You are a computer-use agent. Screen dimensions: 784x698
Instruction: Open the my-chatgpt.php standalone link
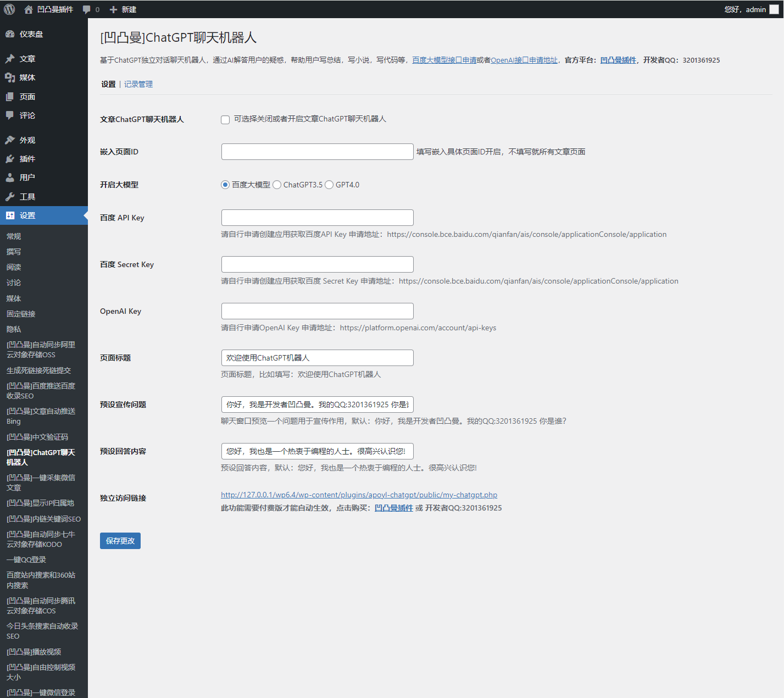[359, 495]
